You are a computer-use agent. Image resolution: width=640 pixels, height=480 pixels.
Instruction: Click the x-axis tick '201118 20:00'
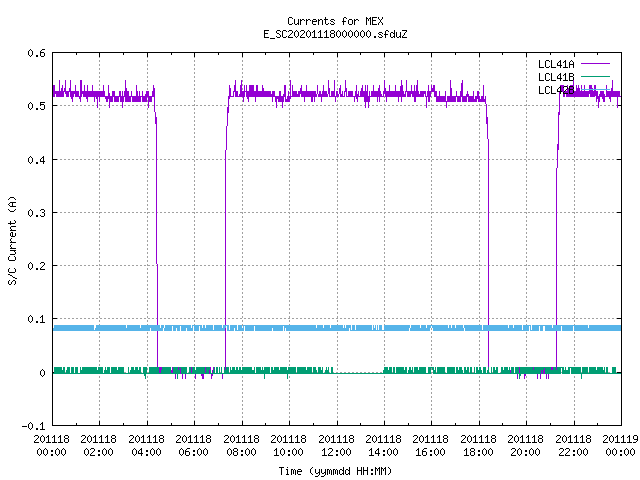(525, 446)
